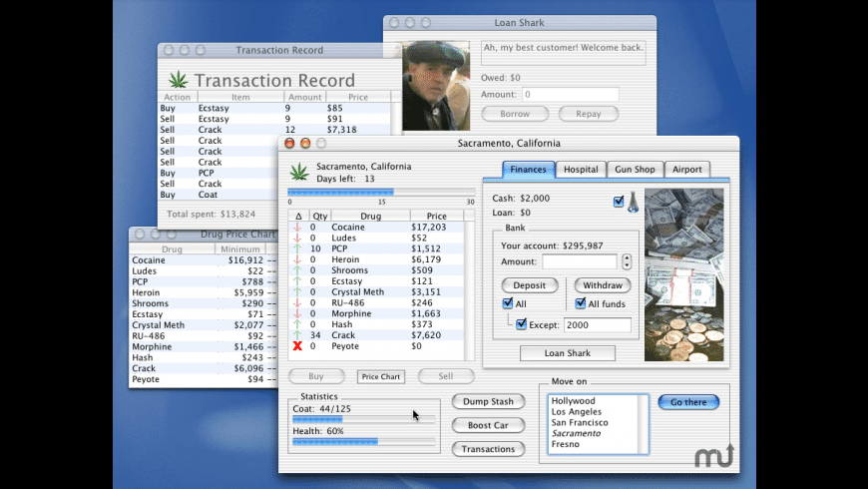Click the Except amount field showing 2000
The image size is (868, 489).
click(598, 325)
